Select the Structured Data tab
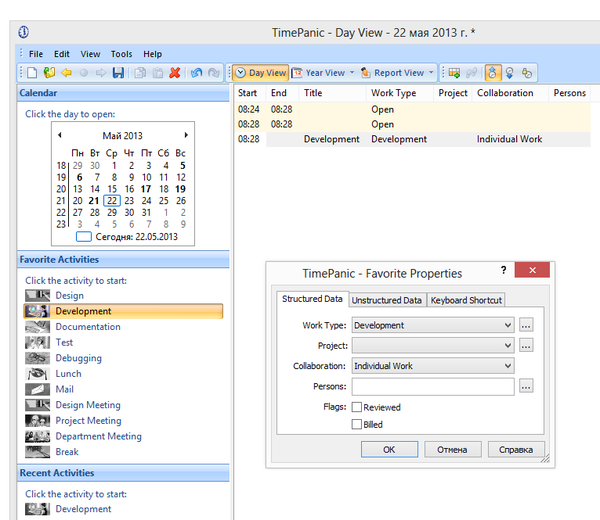Viewport: 600px width, 520px height. [x=312, y=299]
